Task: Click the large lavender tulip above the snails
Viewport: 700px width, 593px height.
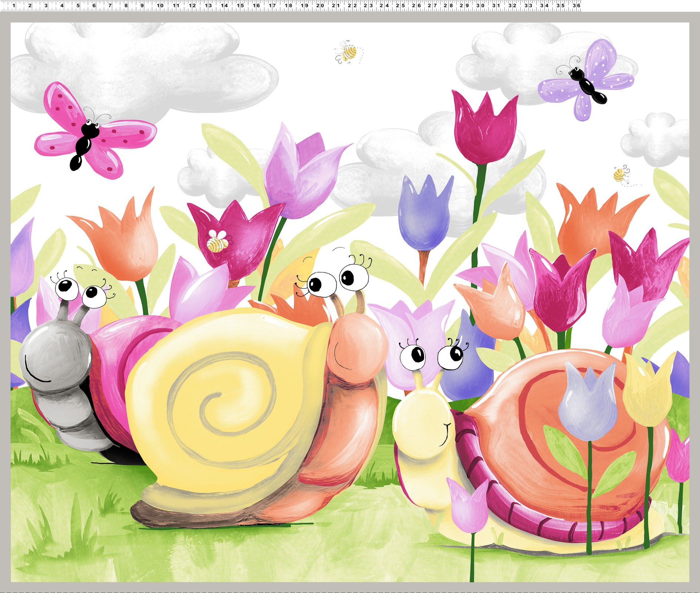Action: point(300,174)
